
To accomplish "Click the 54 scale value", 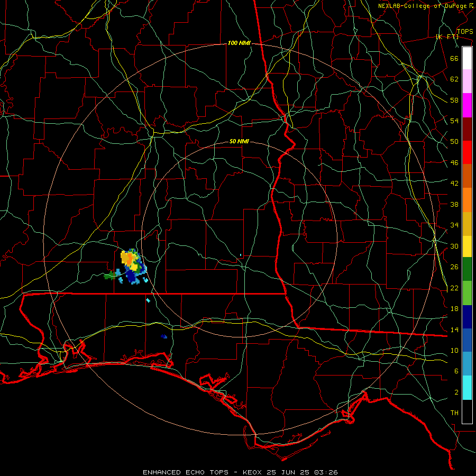I will coord(454,121).
